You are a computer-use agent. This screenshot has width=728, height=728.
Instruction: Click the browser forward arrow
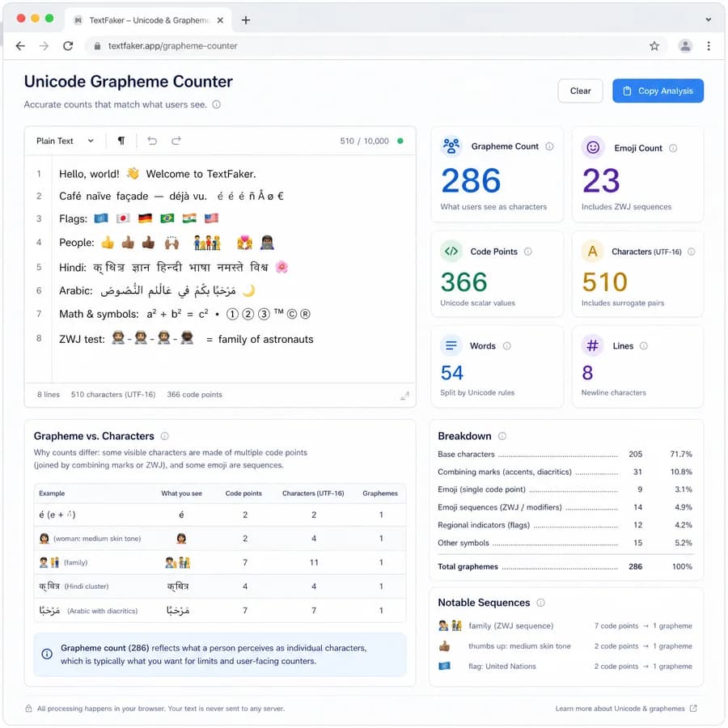44,46
